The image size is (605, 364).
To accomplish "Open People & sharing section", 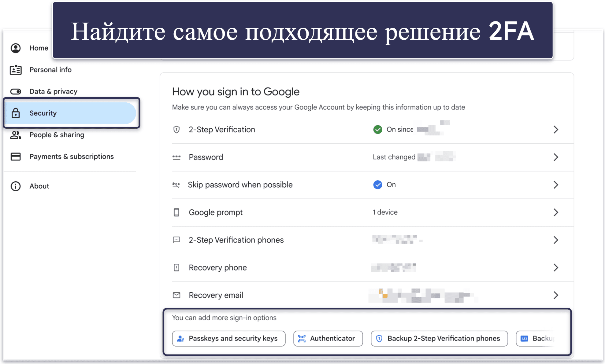I will click(57, 135).
